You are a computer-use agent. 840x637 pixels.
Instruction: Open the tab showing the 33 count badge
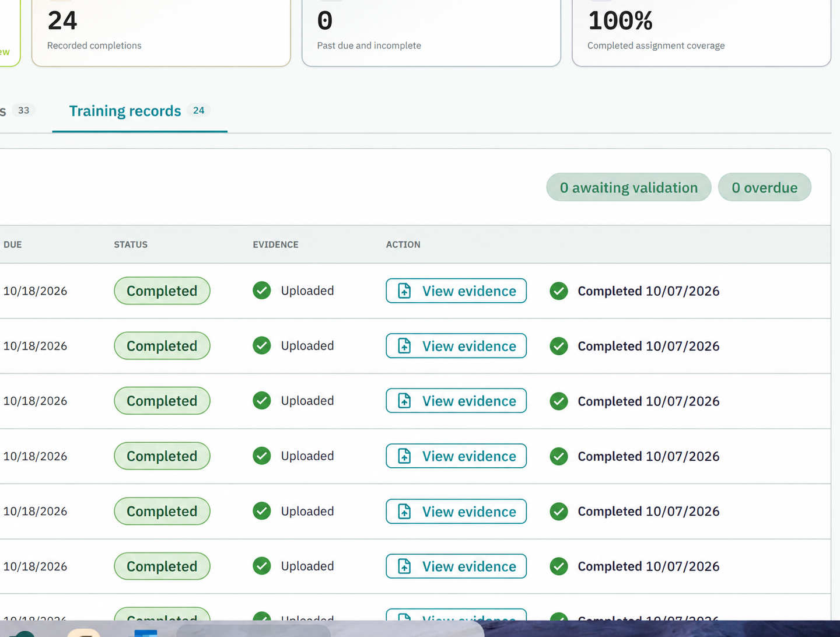(17, 111)
